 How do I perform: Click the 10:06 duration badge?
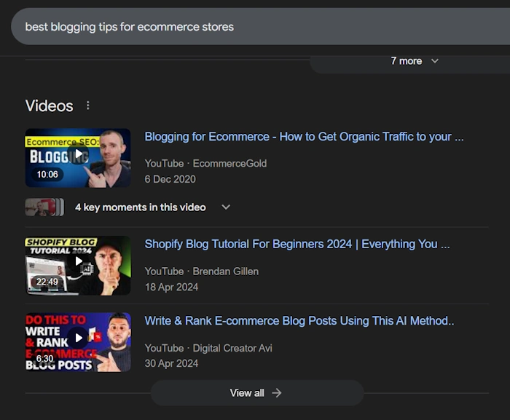(x=47, y=175)
